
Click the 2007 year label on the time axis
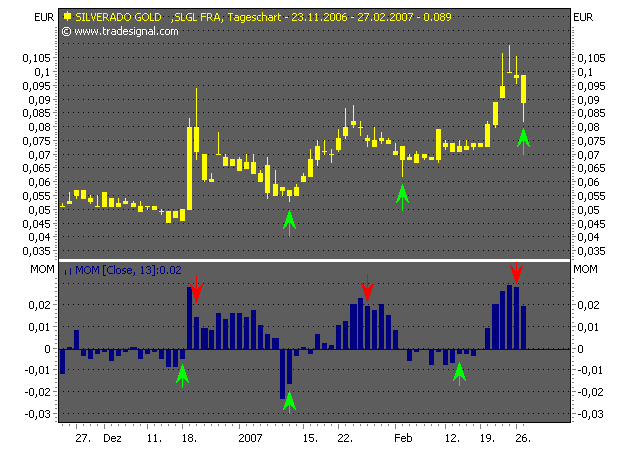point(250,438)
